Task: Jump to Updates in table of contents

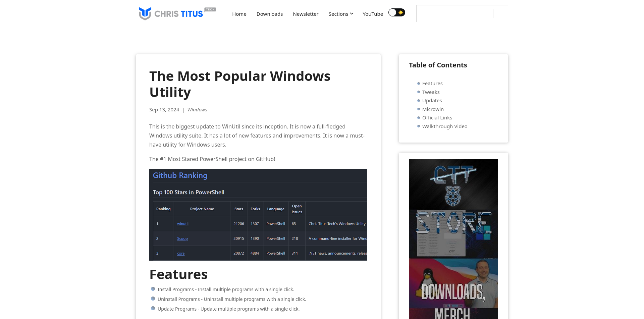Action: click(432, 101)
